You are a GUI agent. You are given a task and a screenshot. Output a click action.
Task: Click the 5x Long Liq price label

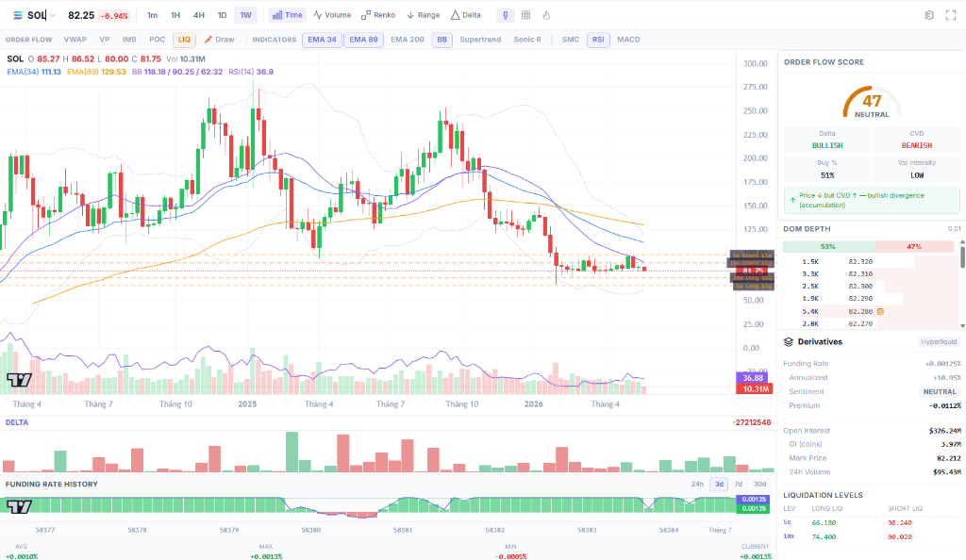(752, 287)
